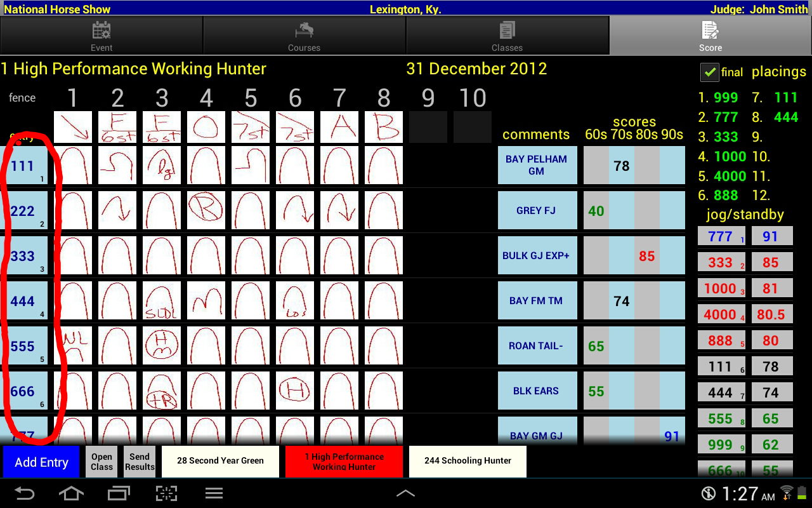Select the 244 Schooling Hunter class
This screenshot has width=812, height=508.
(468, 461)
